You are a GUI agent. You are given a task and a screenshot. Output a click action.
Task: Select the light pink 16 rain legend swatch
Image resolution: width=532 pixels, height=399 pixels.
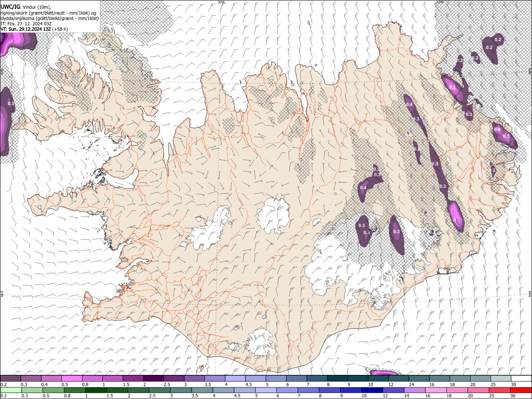point(436,390)
